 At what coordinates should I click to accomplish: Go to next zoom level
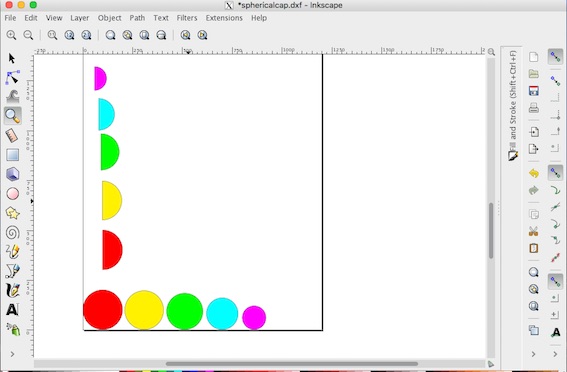[202, 35]
